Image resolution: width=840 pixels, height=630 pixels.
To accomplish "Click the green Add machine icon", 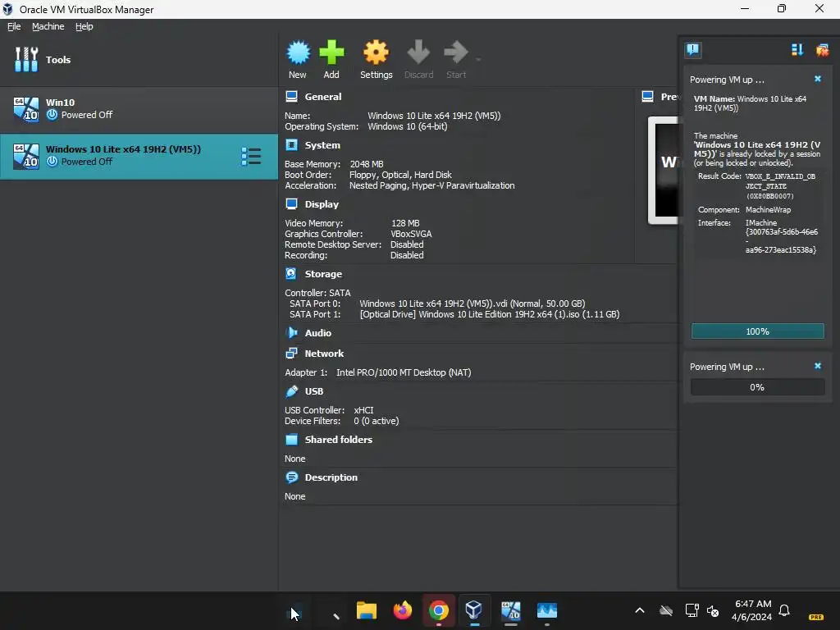I will (331, 52).
